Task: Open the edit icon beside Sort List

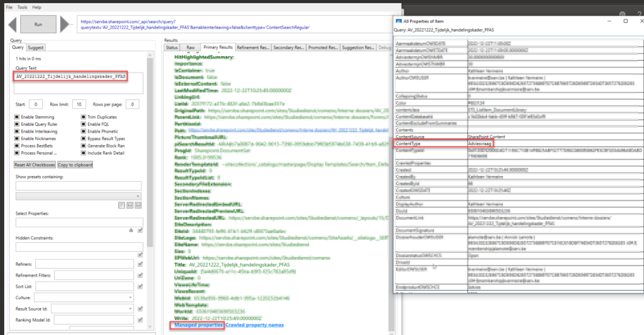Action: click(x=140, y=286)
